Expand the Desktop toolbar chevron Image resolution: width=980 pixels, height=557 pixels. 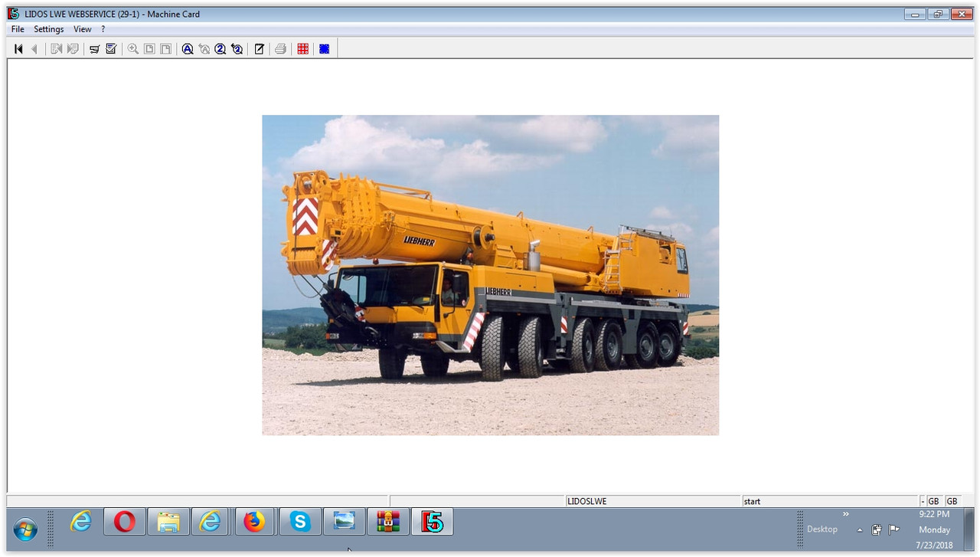(846, 514)
